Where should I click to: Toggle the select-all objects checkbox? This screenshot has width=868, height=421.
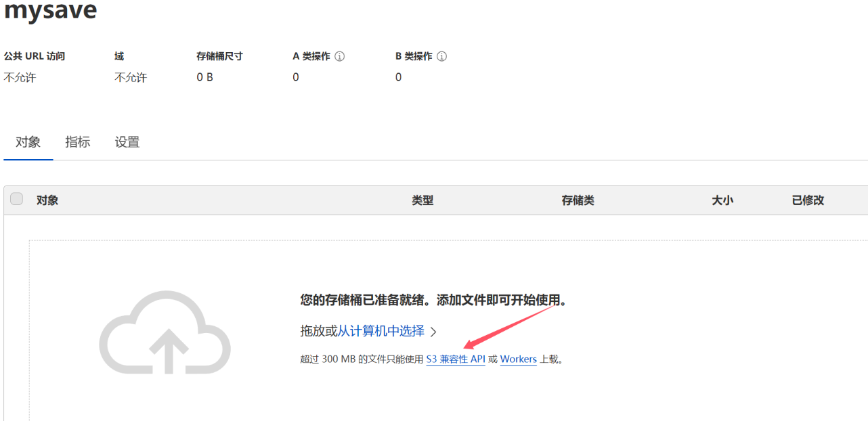pyautogui.click(x=17, y=199)
